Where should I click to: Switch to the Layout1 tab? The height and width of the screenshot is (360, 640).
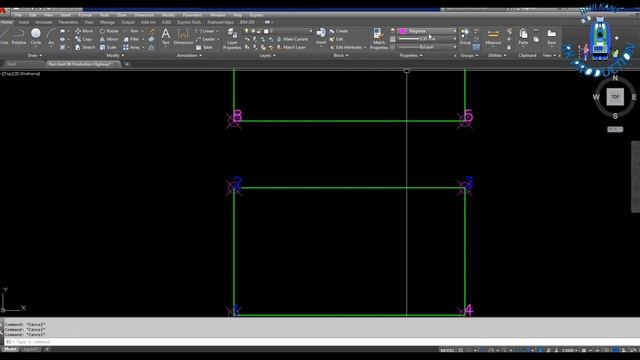pyautogui.click(x=31, y=349)
